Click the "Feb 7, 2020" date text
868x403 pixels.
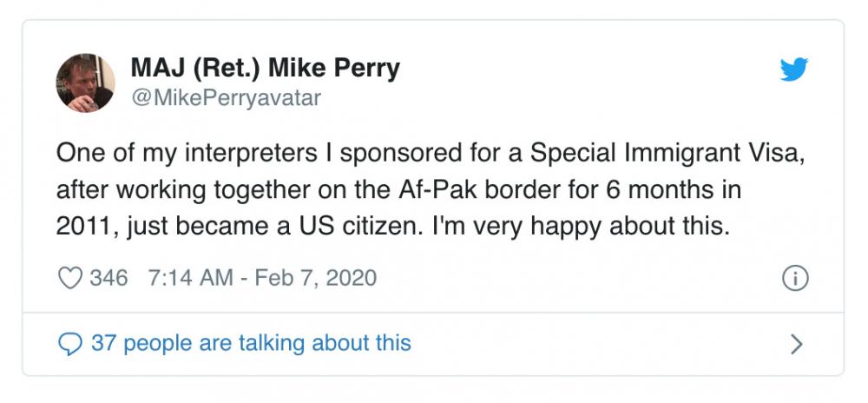[316, 279]
